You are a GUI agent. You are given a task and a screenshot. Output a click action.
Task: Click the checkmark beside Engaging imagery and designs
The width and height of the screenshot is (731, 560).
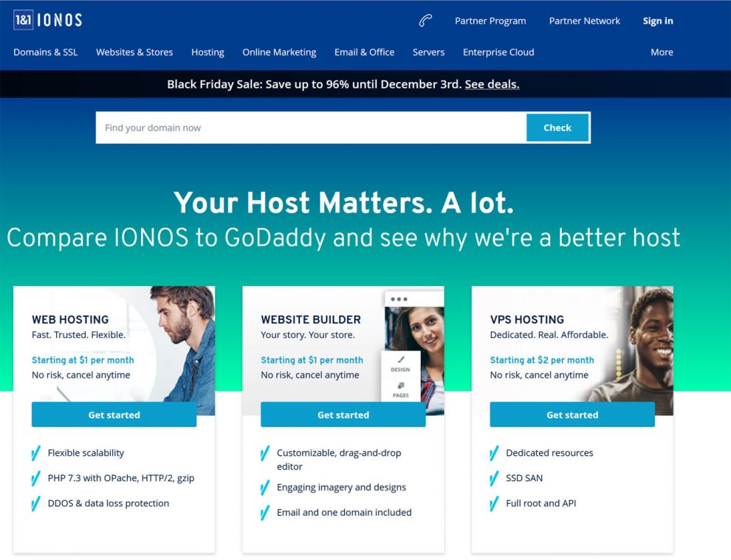coord(265,487)
